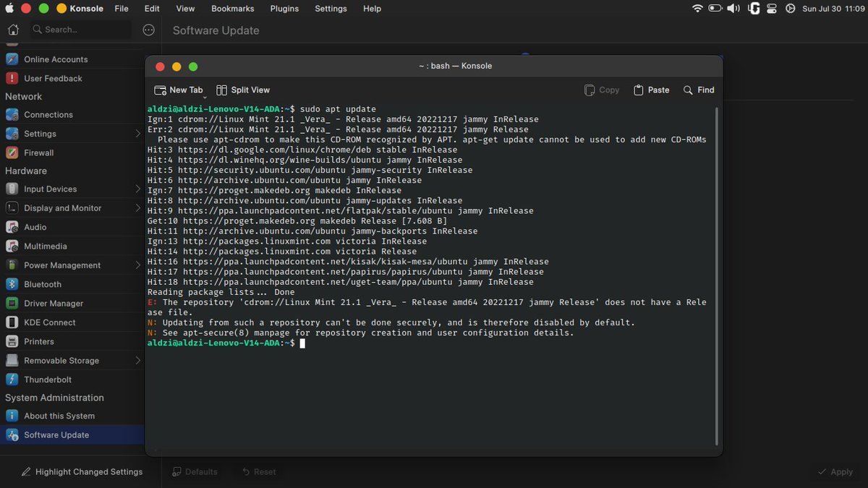
Task: Click the date and time clock
Action: (x=834, y=9)
